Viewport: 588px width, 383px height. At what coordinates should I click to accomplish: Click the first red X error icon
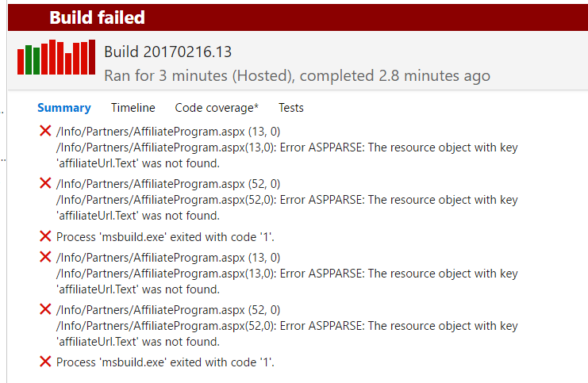[45, 131]
